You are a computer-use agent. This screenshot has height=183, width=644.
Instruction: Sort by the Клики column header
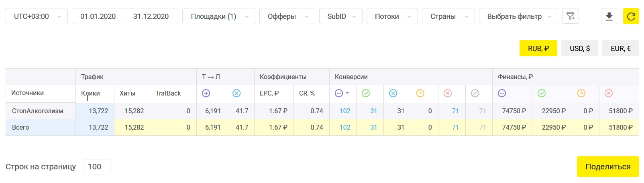coord(90,94)
